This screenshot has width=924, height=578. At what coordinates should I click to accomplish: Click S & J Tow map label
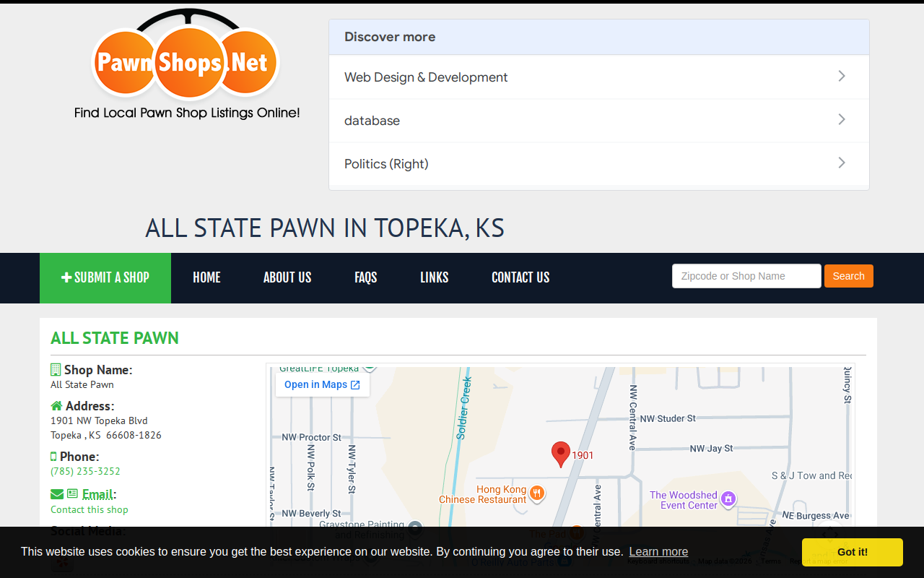811,475
